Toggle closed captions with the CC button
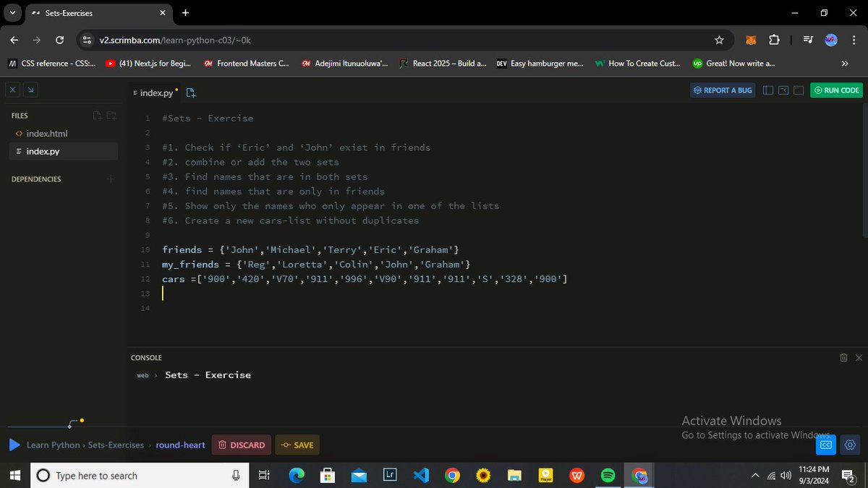Image resolution: width=868 pixels, height=488 pixels. coord(825,445)
